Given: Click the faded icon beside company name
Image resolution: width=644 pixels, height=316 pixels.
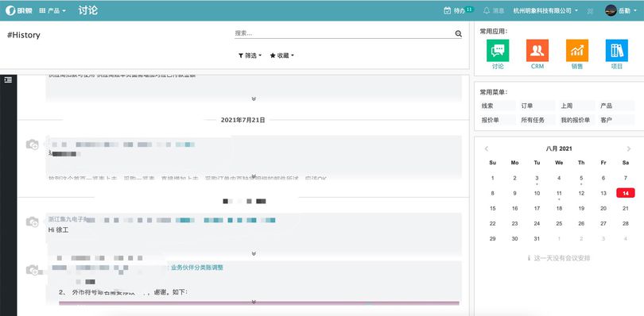Looking at the screenshot, I should click(x=590, y=11).
